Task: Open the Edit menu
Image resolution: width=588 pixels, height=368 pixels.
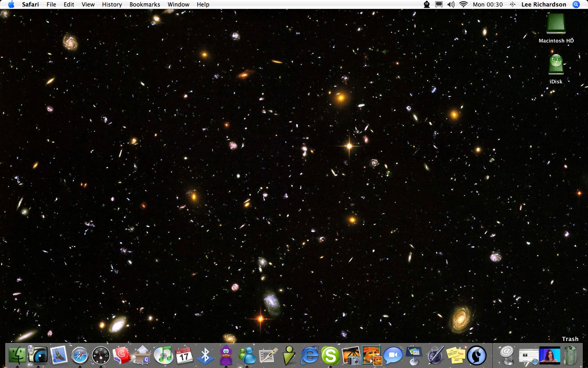Action: point(69,4)
